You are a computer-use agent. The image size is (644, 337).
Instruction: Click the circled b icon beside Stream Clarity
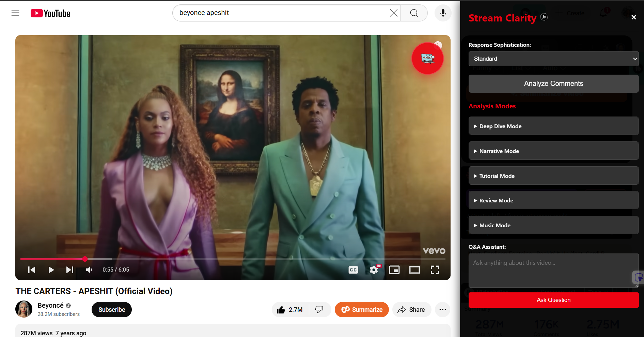544,17
